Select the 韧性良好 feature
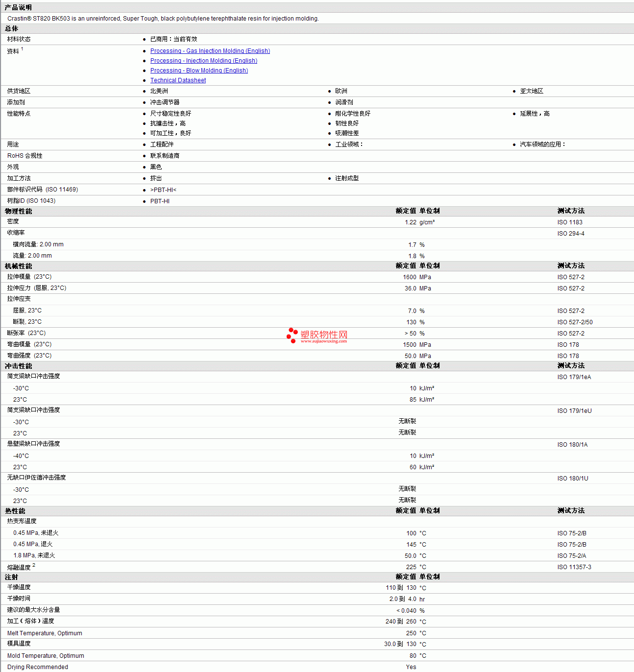Image resolution: width=634 pixels, height=672 pixels. 347,123
